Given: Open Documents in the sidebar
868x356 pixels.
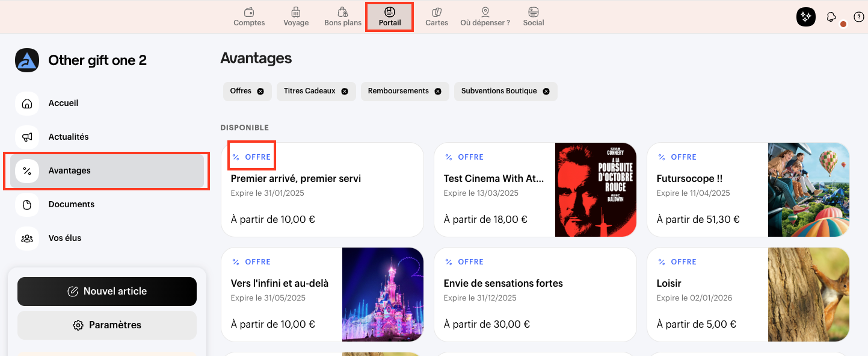Looking at the screenshot, I should pos(71,204).
